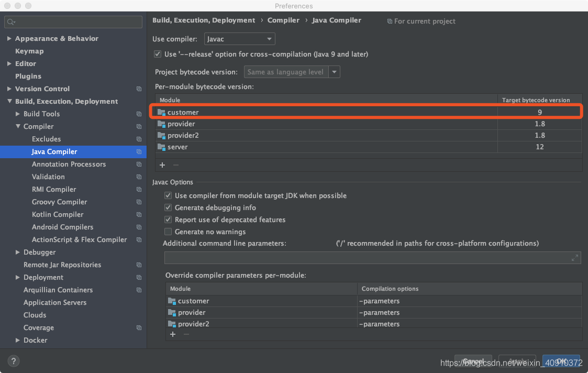Screen dimensions: 588x373
Task: Click the plus icon under Override compiler parameters
Action: (173, 334)
